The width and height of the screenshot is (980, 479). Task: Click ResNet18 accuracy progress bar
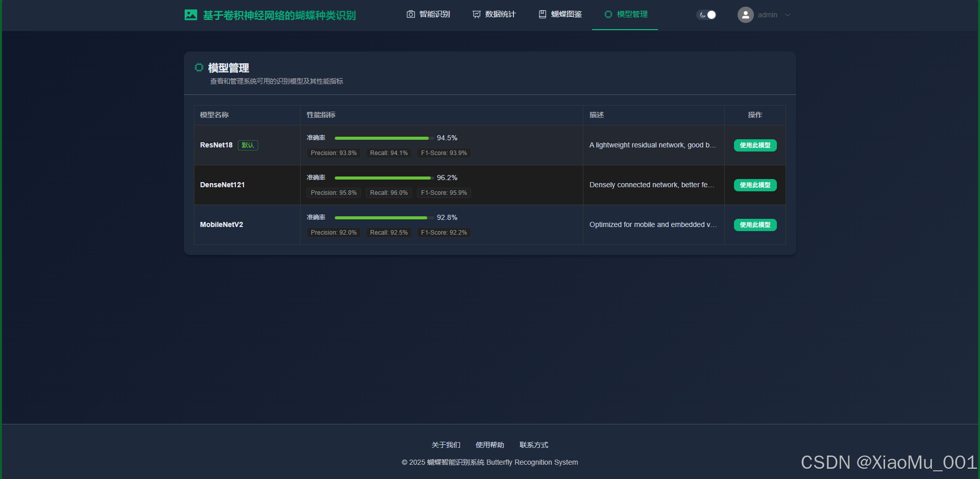tap(384, 138)
